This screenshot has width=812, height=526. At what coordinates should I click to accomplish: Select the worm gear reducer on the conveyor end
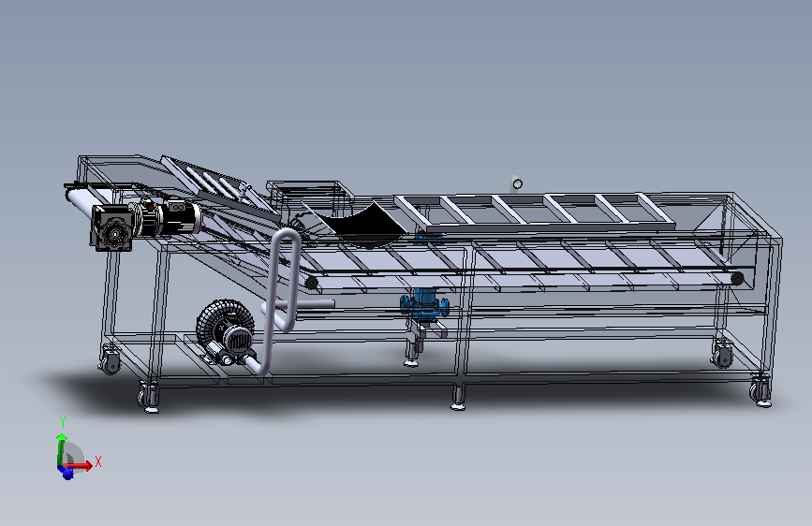pos(111,228)
